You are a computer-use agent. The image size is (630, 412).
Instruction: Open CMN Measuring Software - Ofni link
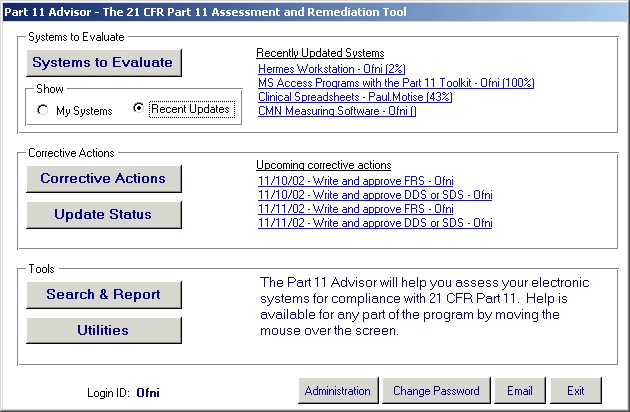point(337,111)
